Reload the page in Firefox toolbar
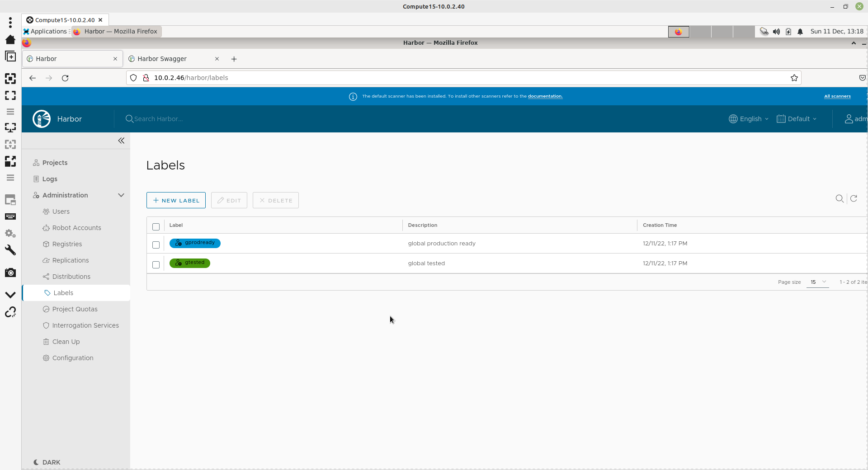Screen dimensions: 868x470 point(65,78)
